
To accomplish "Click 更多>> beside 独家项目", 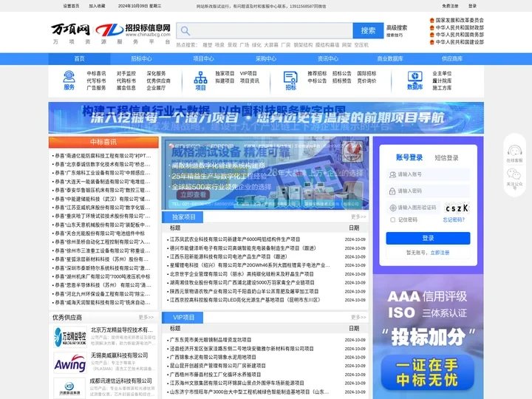I will [x=358, y=216].
